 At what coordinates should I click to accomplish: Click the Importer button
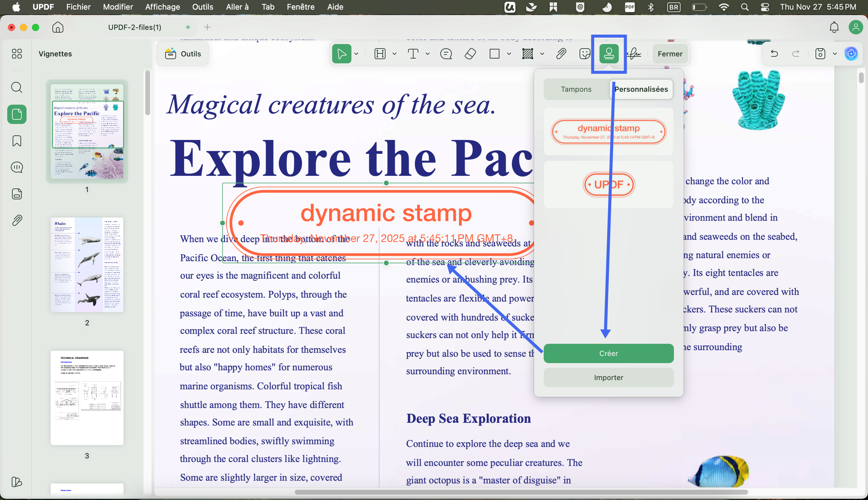pyautogui.click(x=608, y=377)
